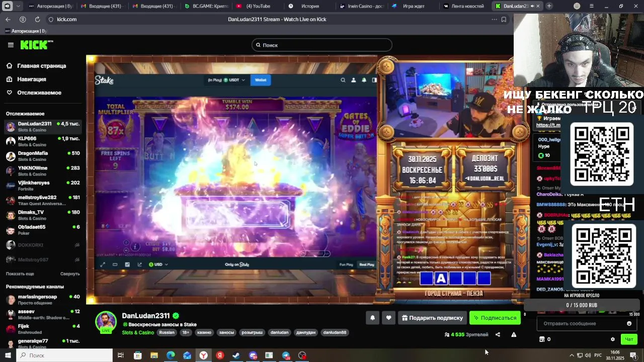
Task: Click the heart follow button
Action: coord(388,318)
